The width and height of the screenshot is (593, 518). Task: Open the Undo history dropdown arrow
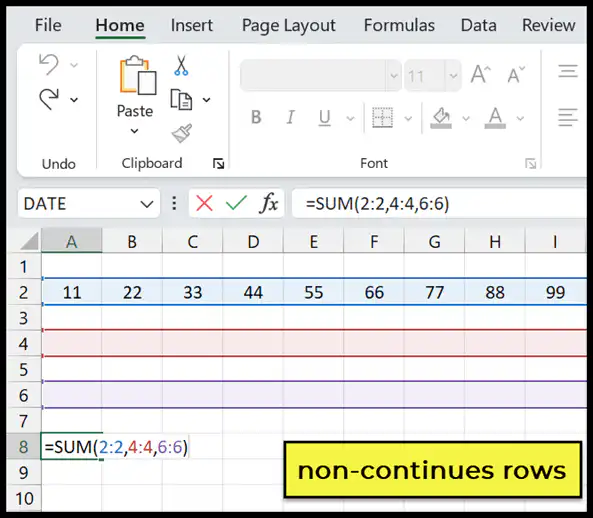pyautogui.click(x=74, y=65)
